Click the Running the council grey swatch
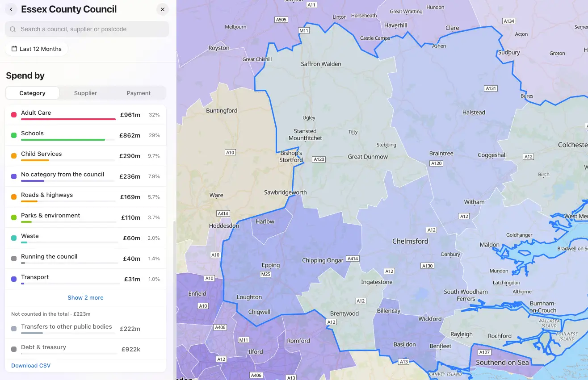The image size is (588, 380). 14,259
